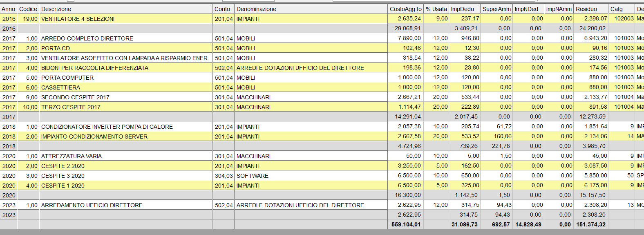The image size is (644, 235).
Task: Select the ImpDedu column header
Action: click(463, 9)
